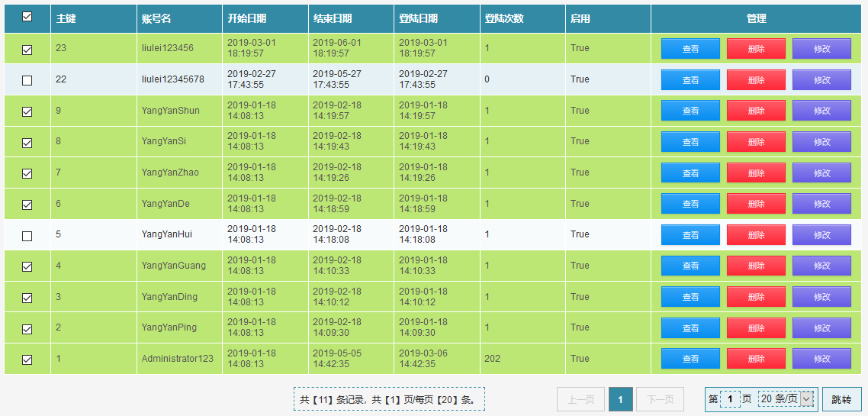Uncheck the checkbox for YangYanSi row
The width and height of the screenshot is (868, 416).
27,143
